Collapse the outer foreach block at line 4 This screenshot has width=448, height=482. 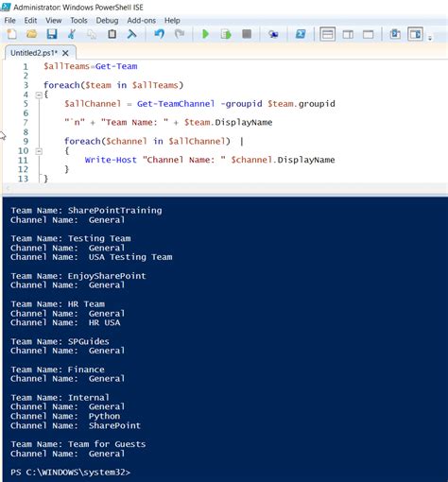(39, 95)
